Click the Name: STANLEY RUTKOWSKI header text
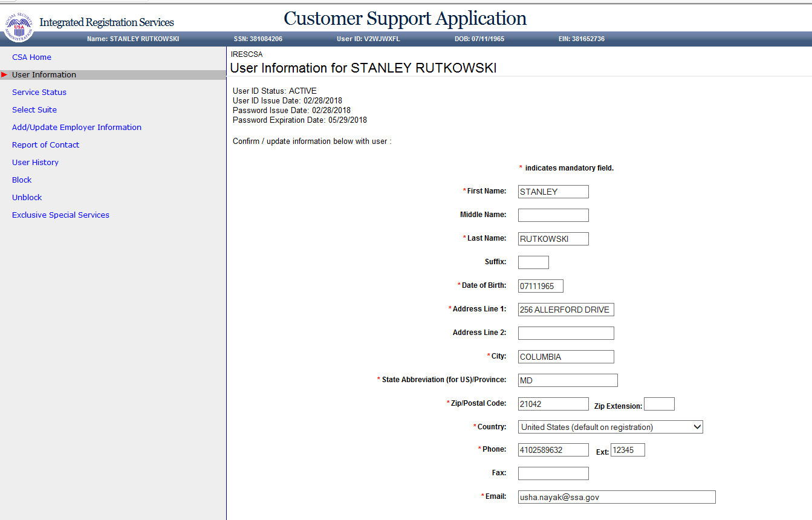Screen dimensions: 812x520 click(133, 39)
